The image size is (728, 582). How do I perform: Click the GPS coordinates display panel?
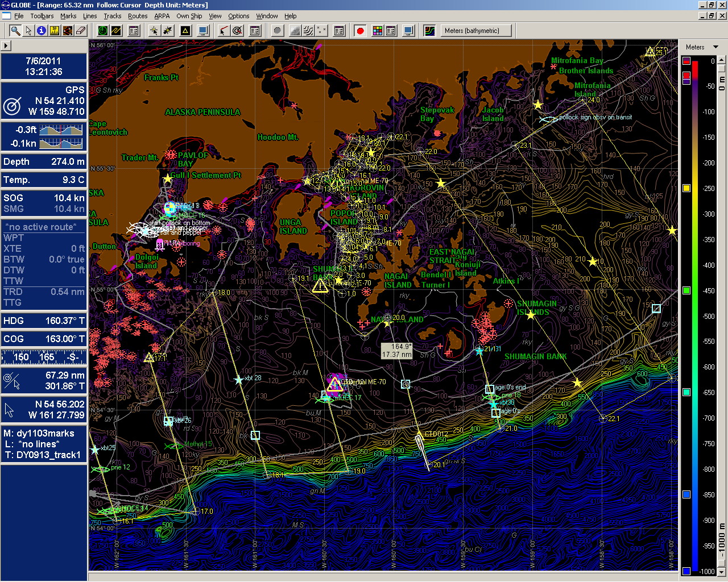pos(44,101)
